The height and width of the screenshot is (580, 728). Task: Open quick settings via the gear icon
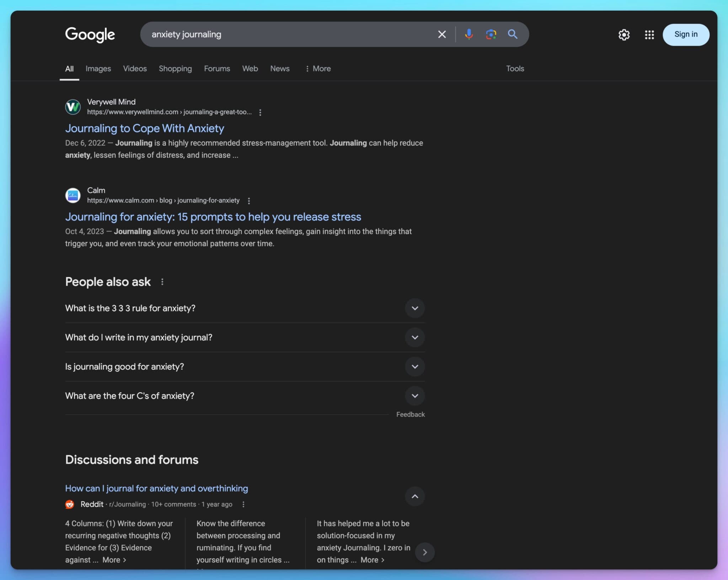point(624,34)
